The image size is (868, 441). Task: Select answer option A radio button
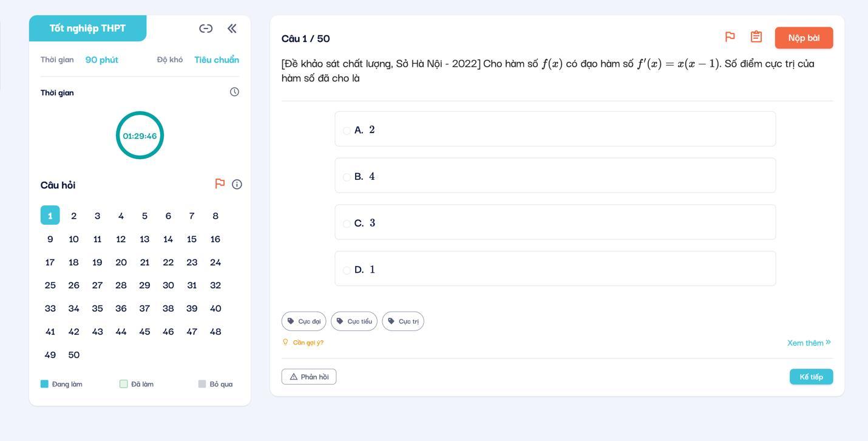pyautogui.click(x=347, y=131)
